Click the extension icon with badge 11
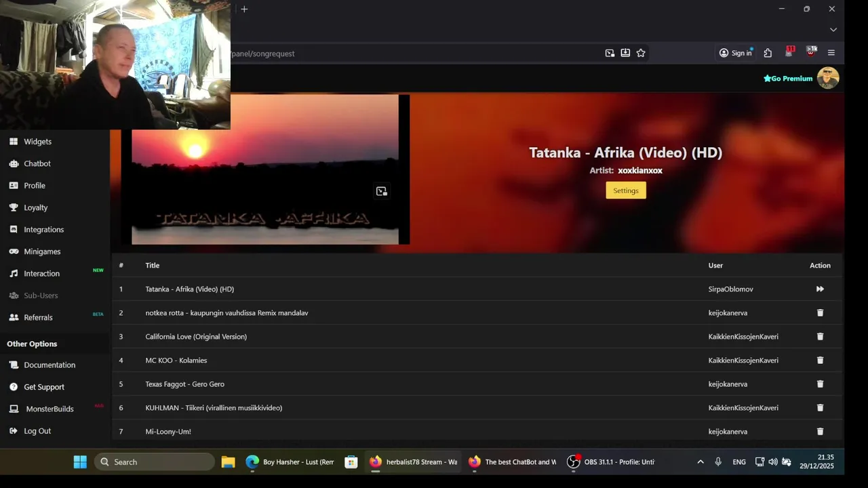Image resolution: width=868 pixels, height=488 pixels. tap(789, 52)
